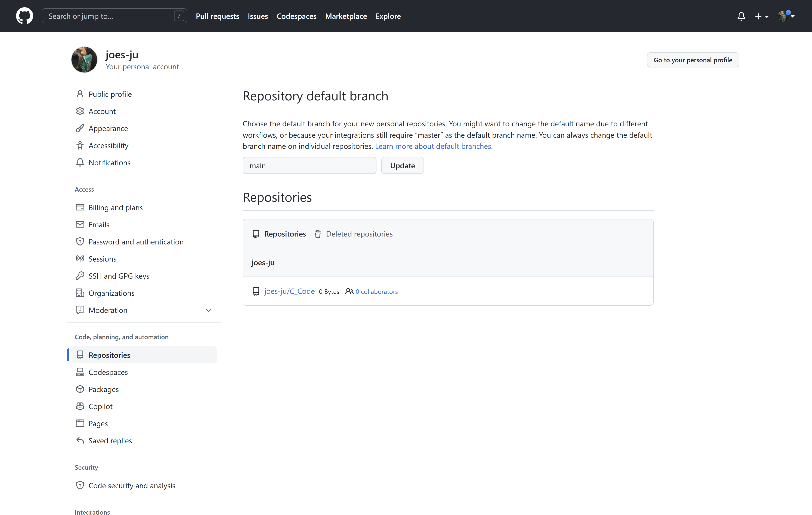This screenshot has height=515, width=812.
Task: Click the slash shortcut hint in search box
Action: tap(179, 16)
